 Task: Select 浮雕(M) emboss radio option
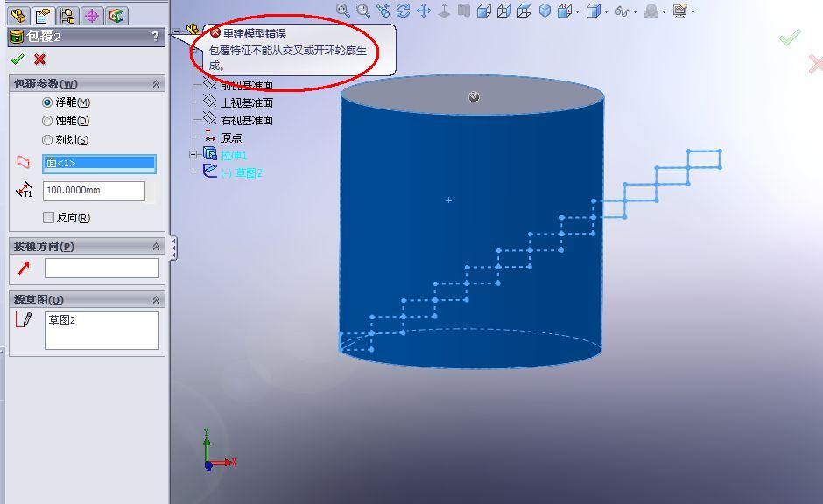(x=47, y=102)
